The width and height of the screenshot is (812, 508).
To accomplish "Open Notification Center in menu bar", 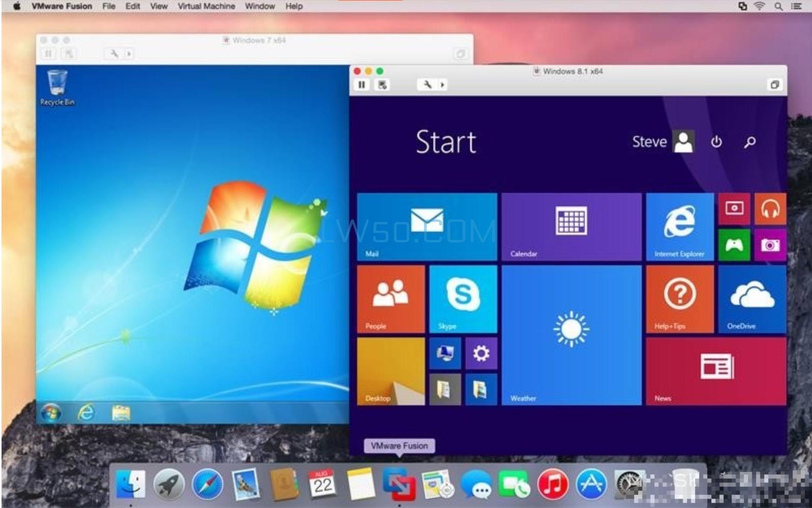I will [x=796, y=6].
